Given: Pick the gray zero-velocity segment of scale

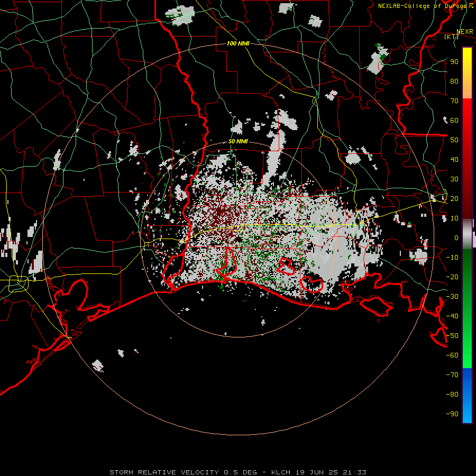Looking at the screenshot, I should click(467, 234).
